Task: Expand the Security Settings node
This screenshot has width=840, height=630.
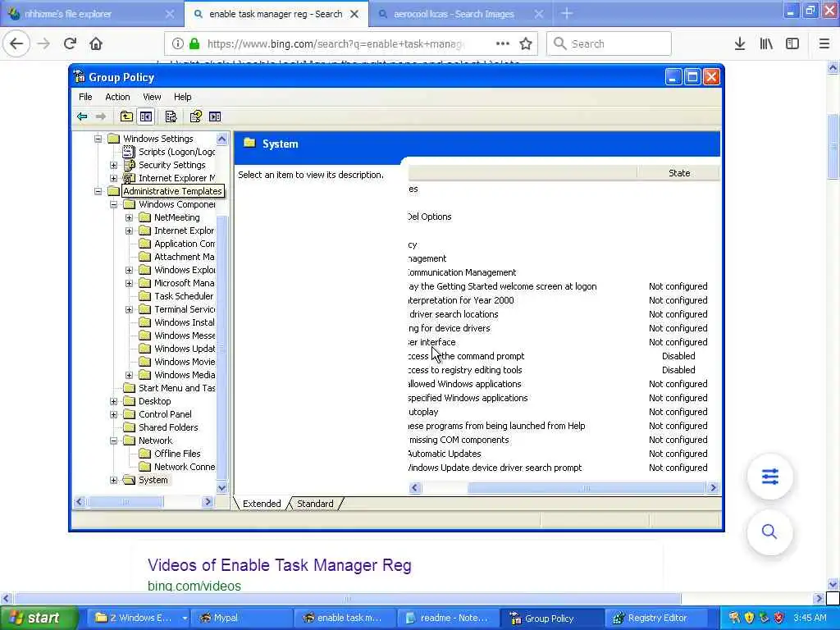Action: tap(113, 165)
